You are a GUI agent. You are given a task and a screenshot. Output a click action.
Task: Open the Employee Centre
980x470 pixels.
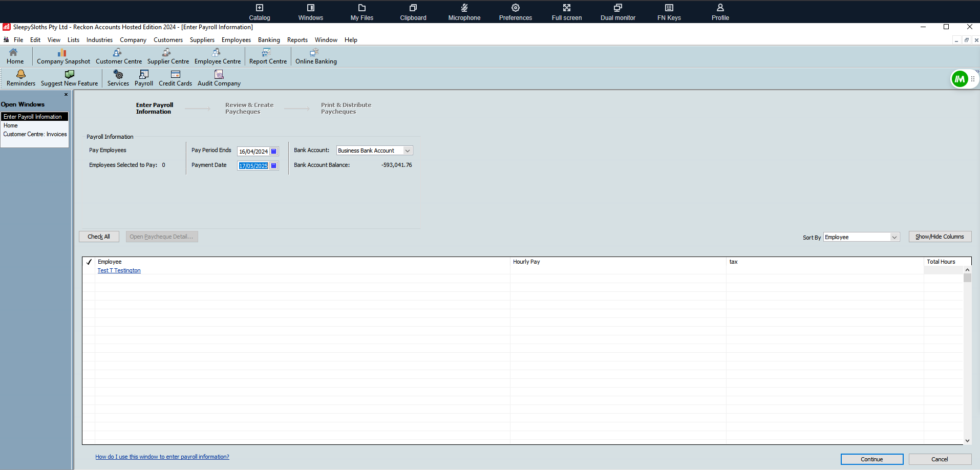click(218, 56)
